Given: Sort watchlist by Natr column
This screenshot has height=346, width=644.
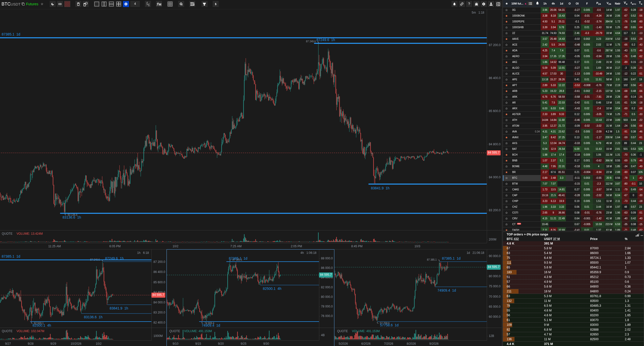Looking at the screenshot, I should click(618, 4).
